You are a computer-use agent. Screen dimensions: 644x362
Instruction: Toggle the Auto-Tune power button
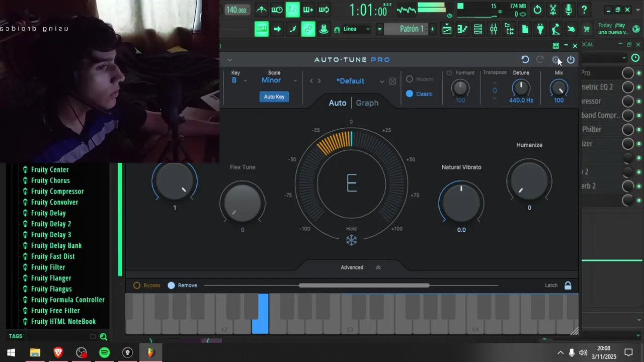pos(571,60)
